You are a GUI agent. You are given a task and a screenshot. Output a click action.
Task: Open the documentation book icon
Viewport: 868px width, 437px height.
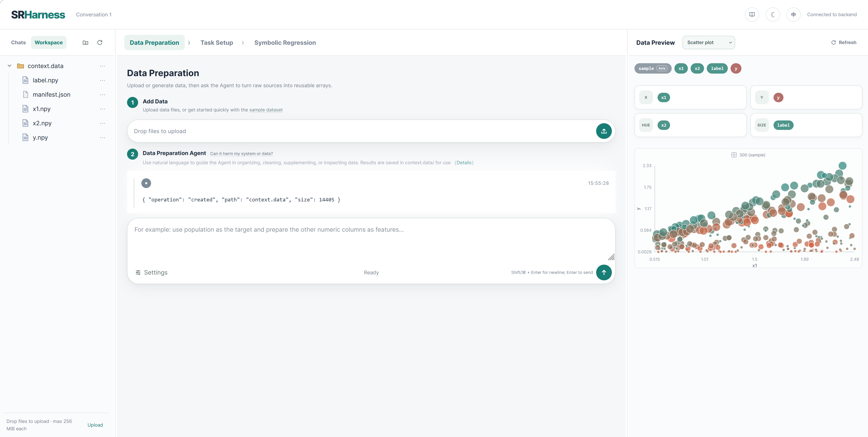752,15
